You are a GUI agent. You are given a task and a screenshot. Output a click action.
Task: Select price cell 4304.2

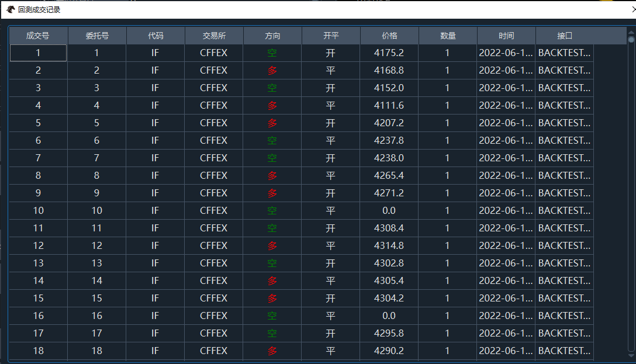[389, 298]
